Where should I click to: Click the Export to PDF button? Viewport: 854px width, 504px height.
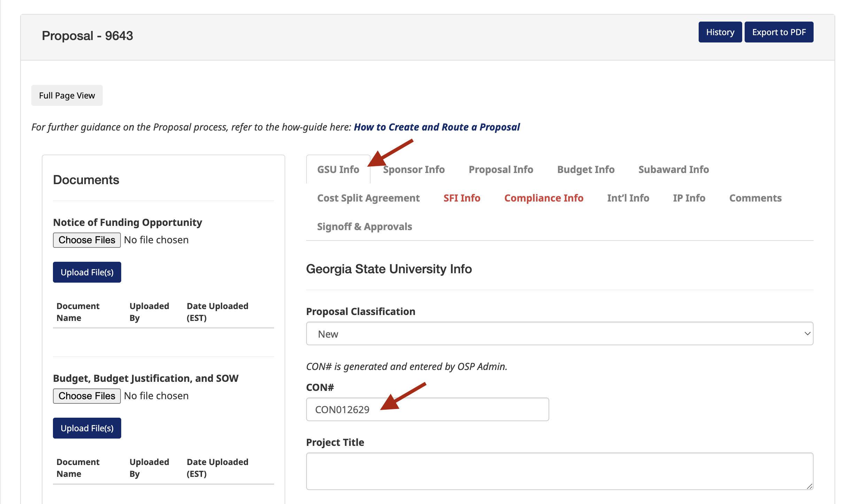779,32
